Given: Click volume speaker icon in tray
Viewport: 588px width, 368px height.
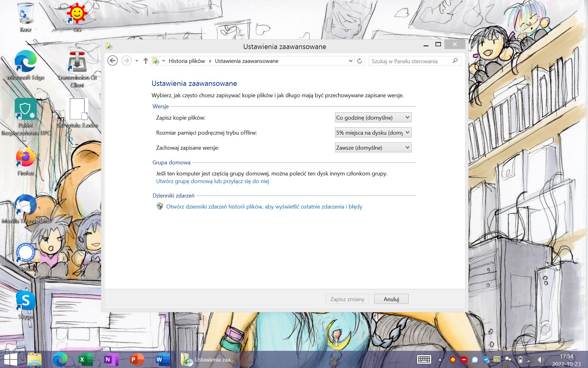Looking at the screenshot, I should coord(541,360).
